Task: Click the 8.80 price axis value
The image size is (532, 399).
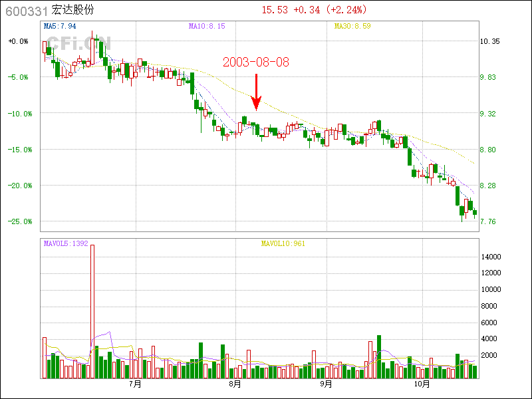Action: (487, 150)
